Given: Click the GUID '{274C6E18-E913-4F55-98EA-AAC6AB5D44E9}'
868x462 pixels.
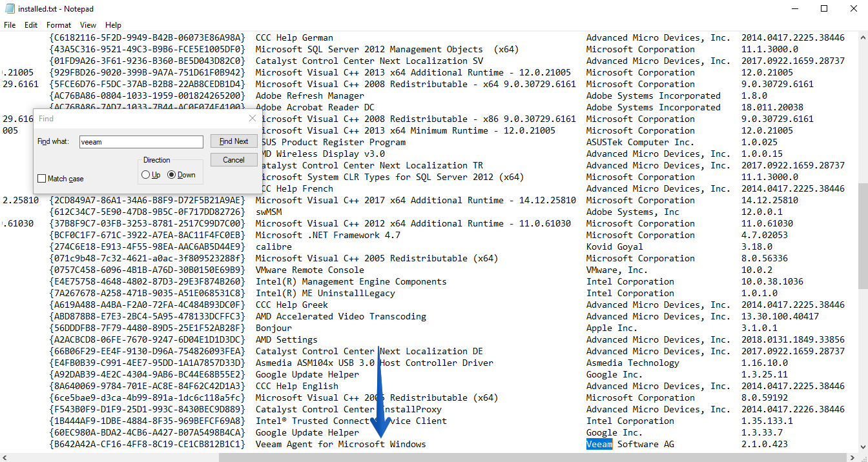Looking at the screenshot, I should point(147,246).
